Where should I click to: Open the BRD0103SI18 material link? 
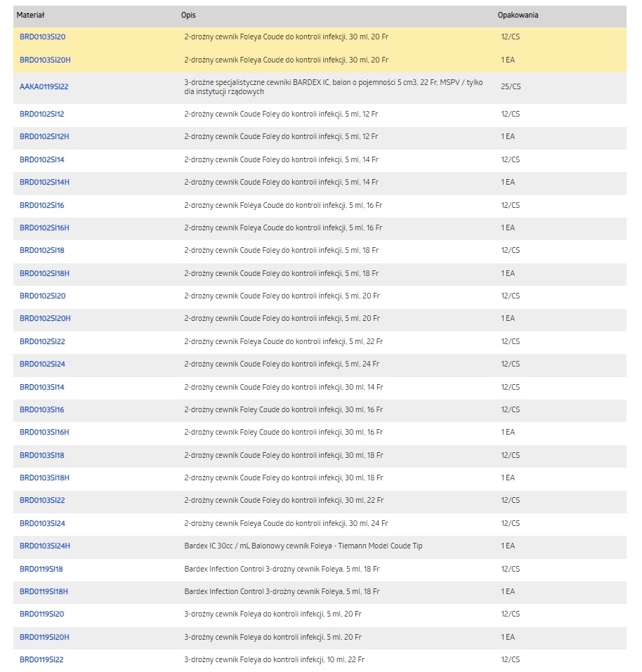click(42, 455)
